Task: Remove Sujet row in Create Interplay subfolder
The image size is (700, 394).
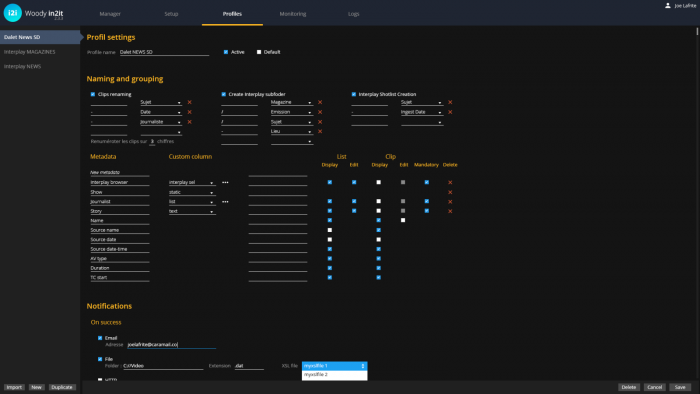Action: point(320,122)
